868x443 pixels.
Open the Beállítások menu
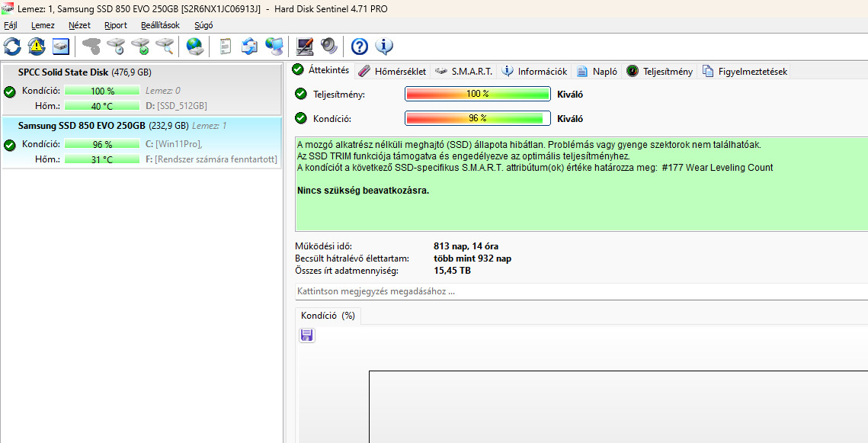coord(161,25)
